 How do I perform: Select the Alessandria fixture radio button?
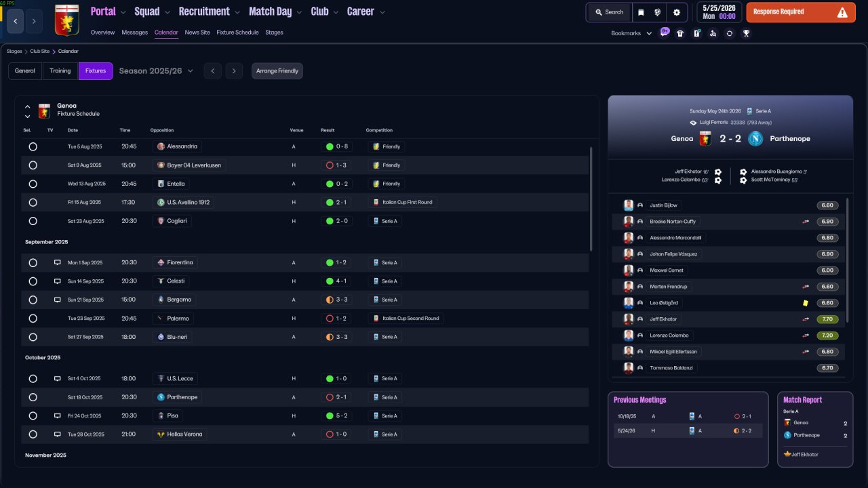33,146
